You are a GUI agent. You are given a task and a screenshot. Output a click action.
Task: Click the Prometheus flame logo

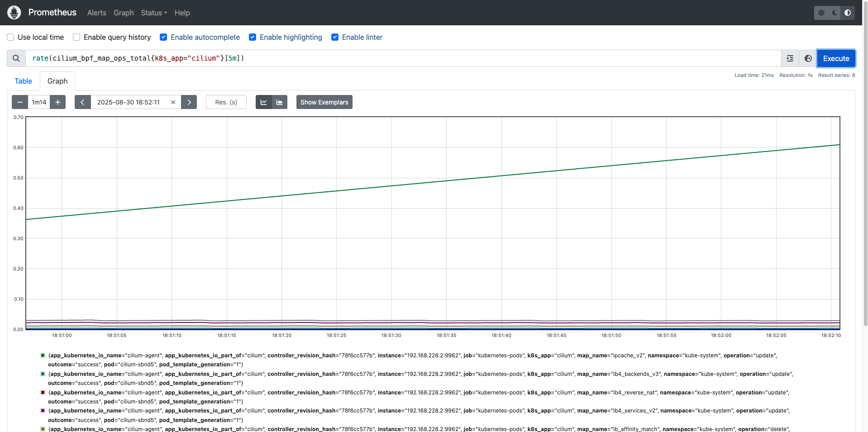point(14,13)
